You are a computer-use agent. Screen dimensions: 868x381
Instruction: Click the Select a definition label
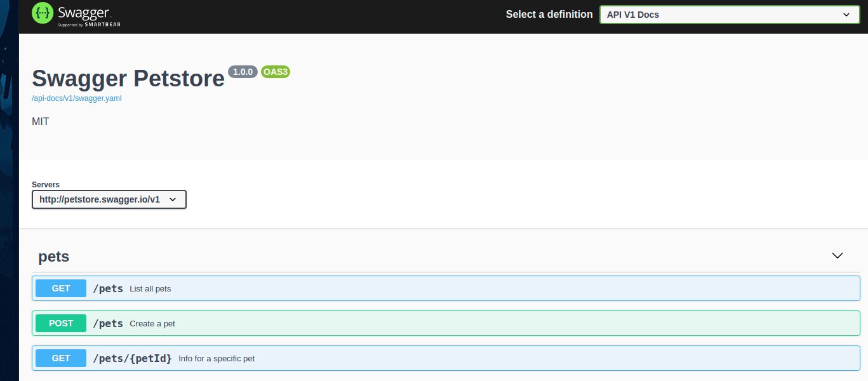pyautogui.click(x=549, y=15)
